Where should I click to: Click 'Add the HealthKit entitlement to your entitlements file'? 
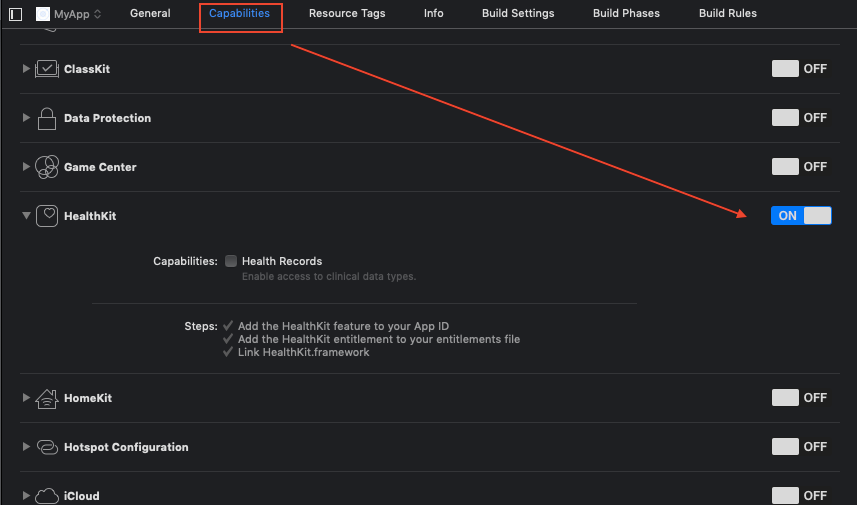tap(379, 339)
